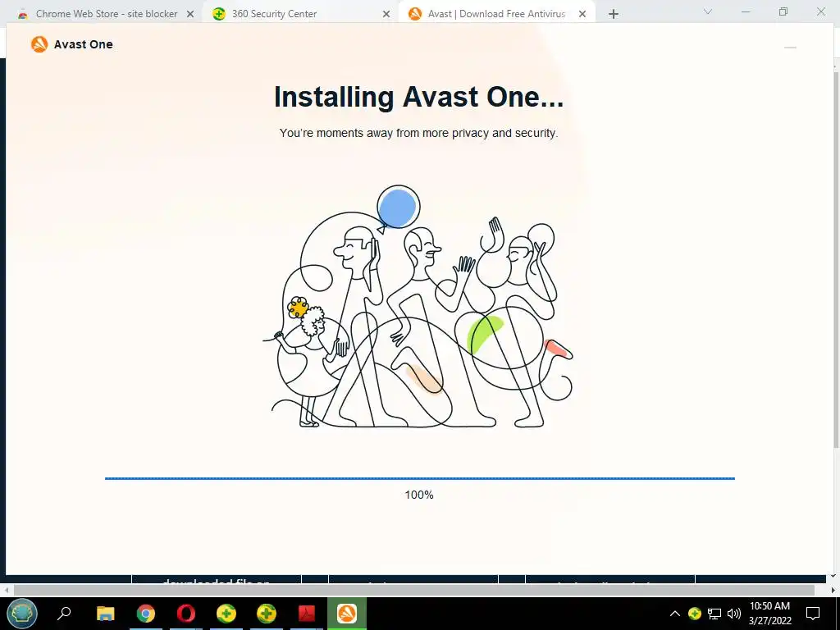The width and height of the screenshot is (840, 630).
Task: Minimize the Avast One installer window
Action: click(x=790, y=47)
